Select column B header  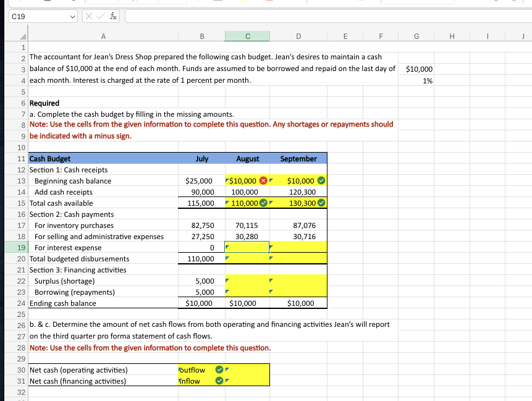(x=201, y=36)
